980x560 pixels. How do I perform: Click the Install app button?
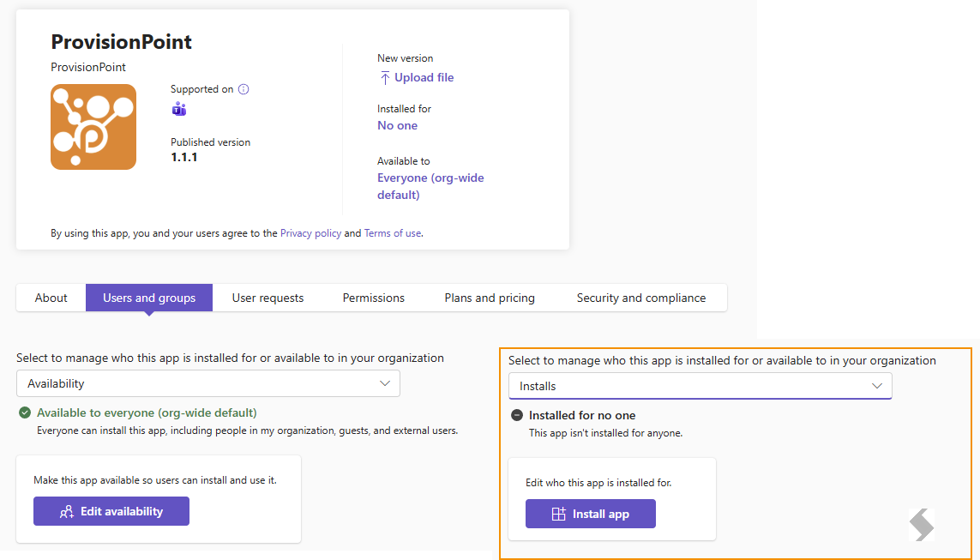591,514
